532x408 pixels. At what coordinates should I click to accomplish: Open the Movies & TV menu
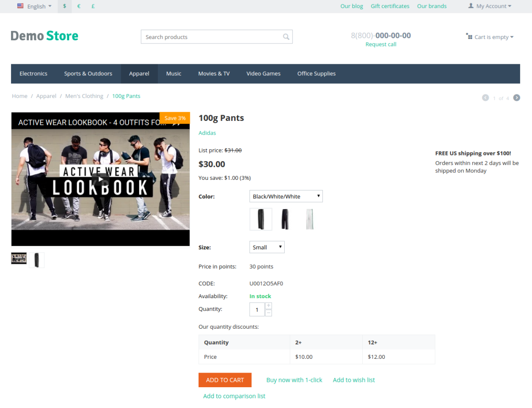coord(214,74)
